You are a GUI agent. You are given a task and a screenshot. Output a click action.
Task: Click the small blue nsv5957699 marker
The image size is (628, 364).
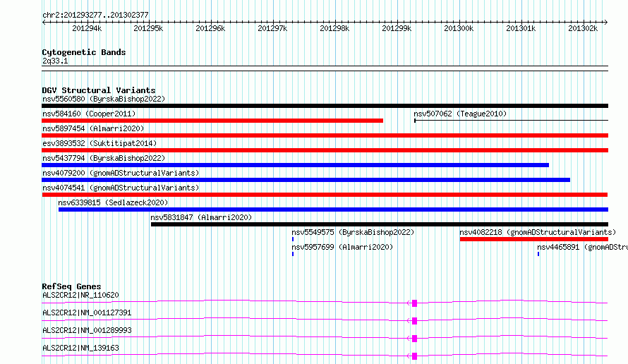point(293,254)
